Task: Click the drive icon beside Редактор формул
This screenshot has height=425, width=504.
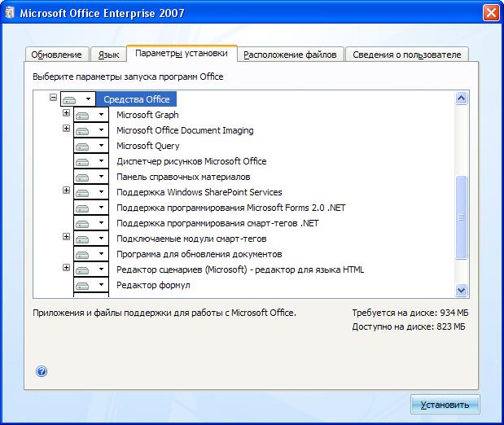Action: point(82,286)
